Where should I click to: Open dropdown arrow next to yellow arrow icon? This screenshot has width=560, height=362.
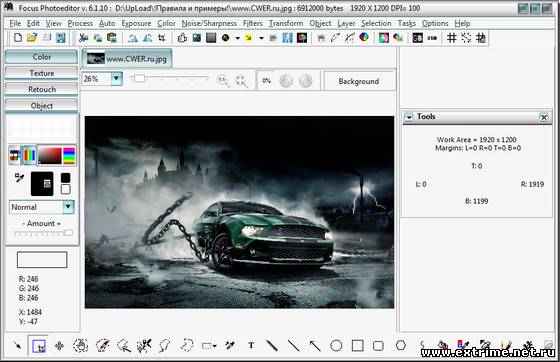(x=261, y=38)
